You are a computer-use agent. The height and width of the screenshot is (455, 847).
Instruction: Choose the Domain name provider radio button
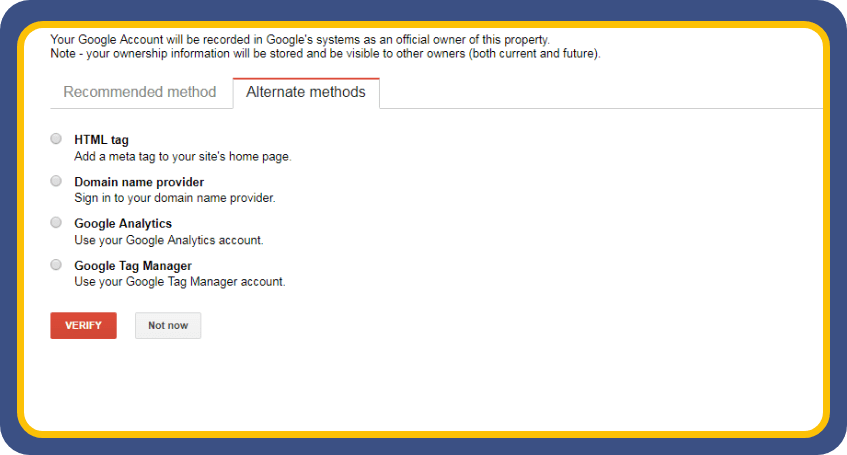(56, 181)
